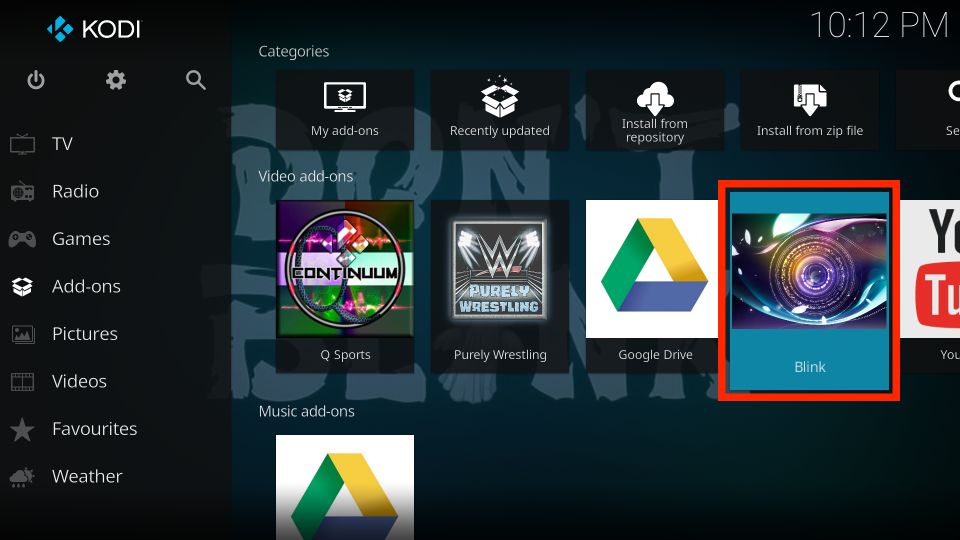Select Radio in the sidebar menu
Viewport: 960px width, 540px height.
pos(75,192)
